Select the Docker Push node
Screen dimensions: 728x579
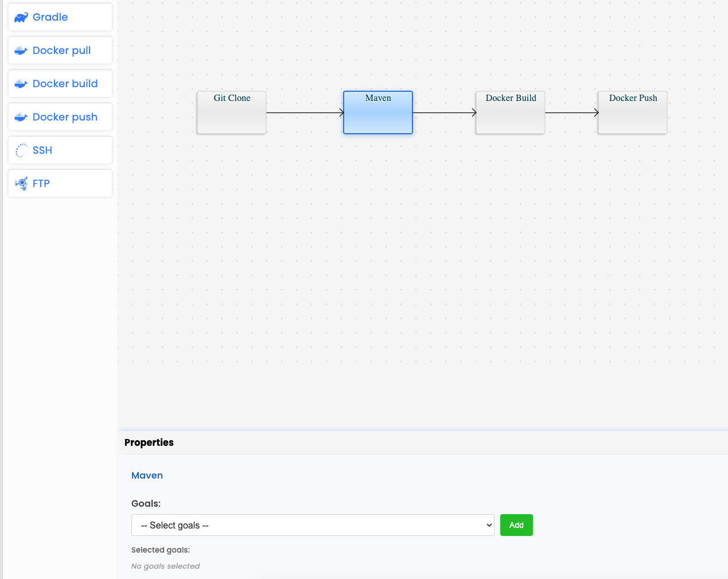point(632,112)
